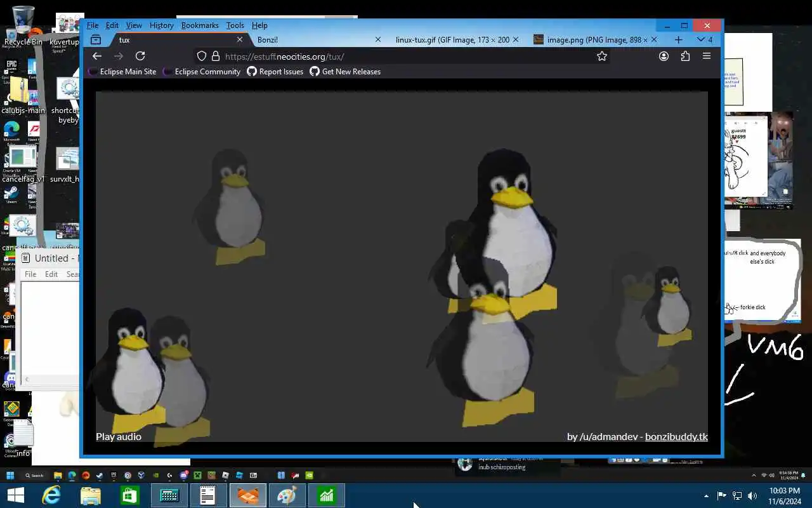This screenshot has width=812, height=508.
Task: Expand the list all tabs dropdown
Action: [x=704, y=39]
